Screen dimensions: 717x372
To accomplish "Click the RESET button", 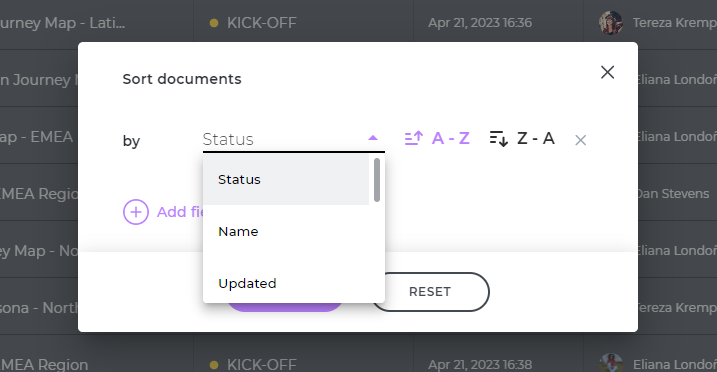I will (430, 292).
